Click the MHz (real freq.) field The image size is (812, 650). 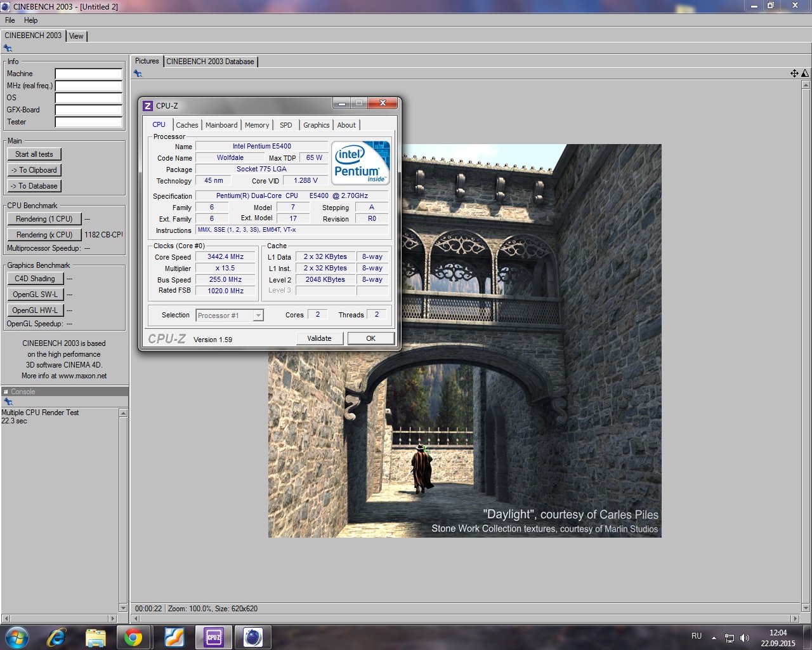tap(88, 86)
